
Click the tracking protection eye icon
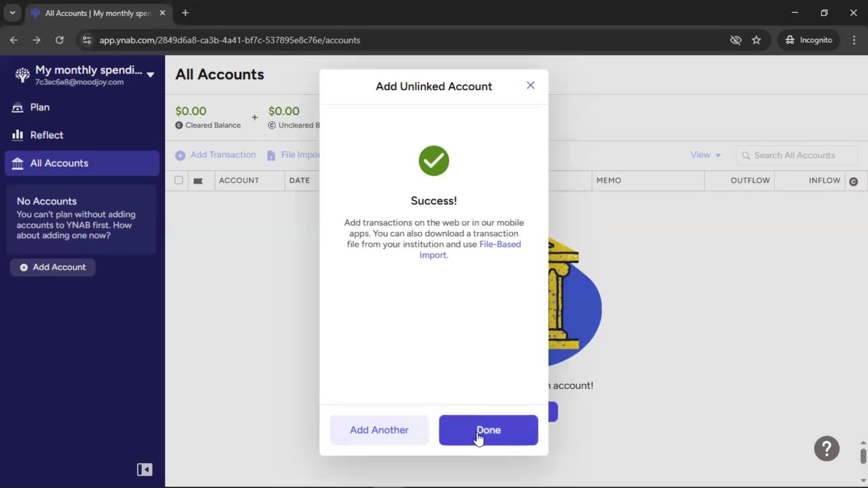pos(736,40)
